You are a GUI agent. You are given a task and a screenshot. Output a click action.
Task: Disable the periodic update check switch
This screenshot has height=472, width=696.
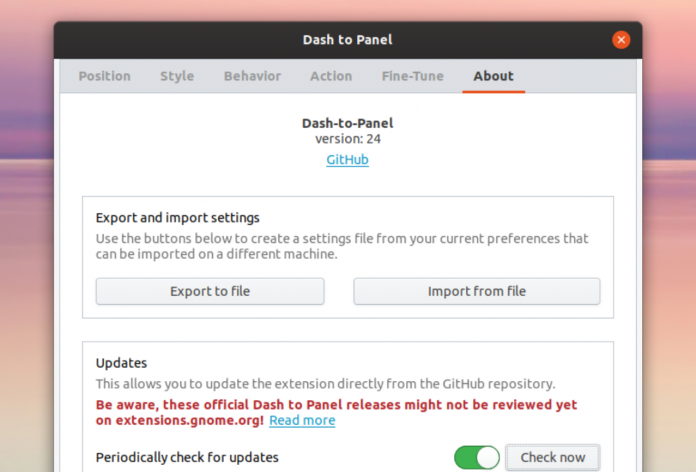point(477,457)
